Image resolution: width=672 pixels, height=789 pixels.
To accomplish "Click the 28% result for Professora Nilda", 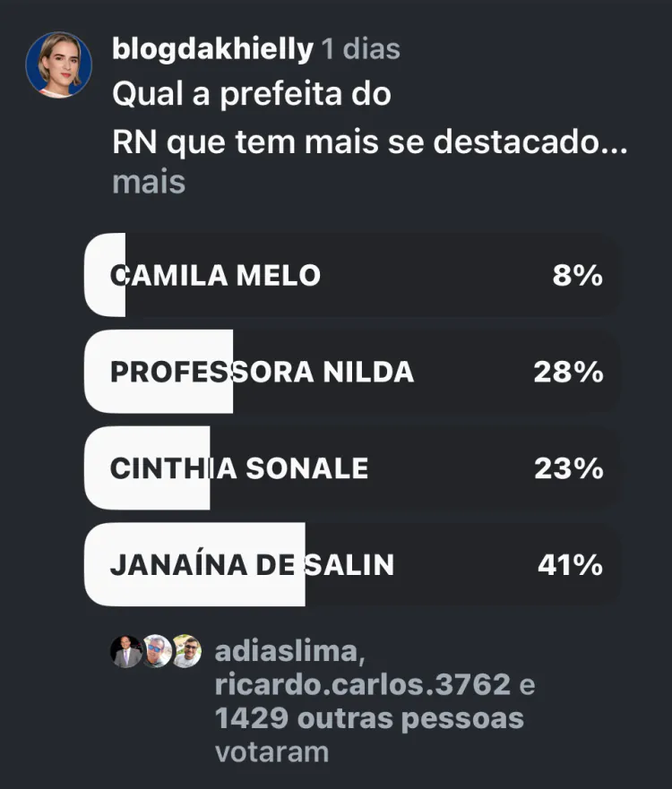I will pyautogui.click(x=568, y=372).
